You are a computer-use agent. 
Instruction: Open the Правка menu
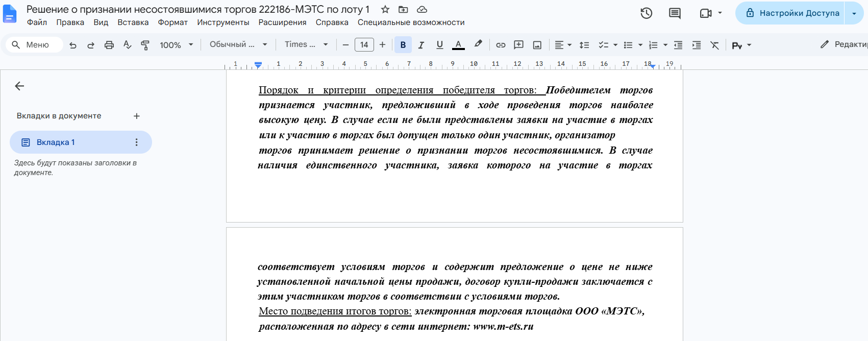(x=70, y=22)
